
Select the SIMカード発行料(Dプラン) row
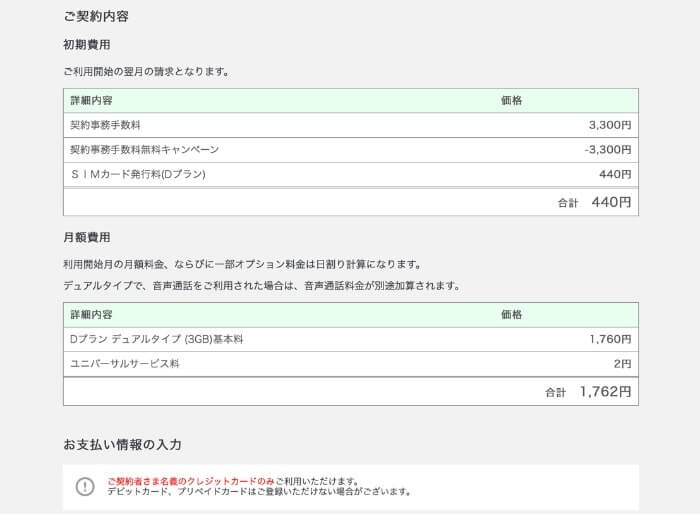tap(351, 174)
